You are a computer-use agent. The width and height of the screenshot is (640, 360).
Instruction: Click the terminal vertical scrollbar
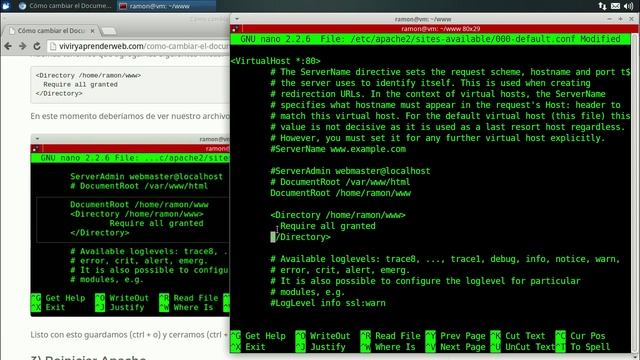click(x=634, y=192)
